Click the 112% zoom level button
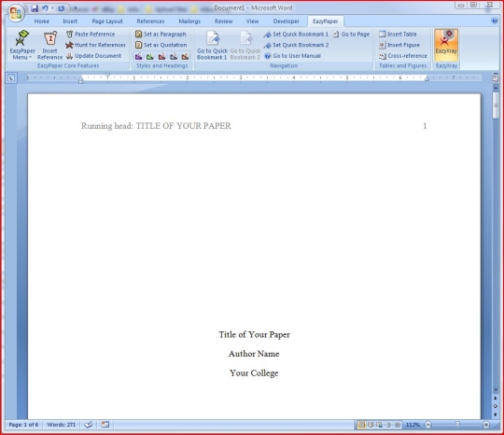 coord(413,425)
